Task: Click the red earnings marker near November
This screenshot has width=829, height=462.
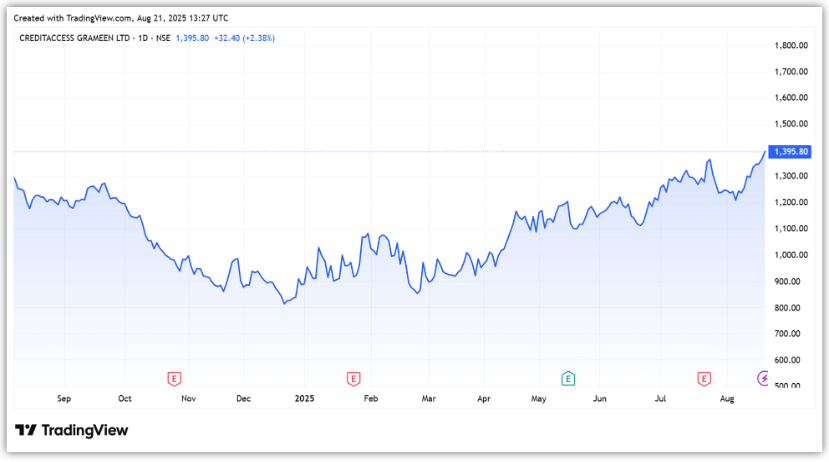Action: 175,378
